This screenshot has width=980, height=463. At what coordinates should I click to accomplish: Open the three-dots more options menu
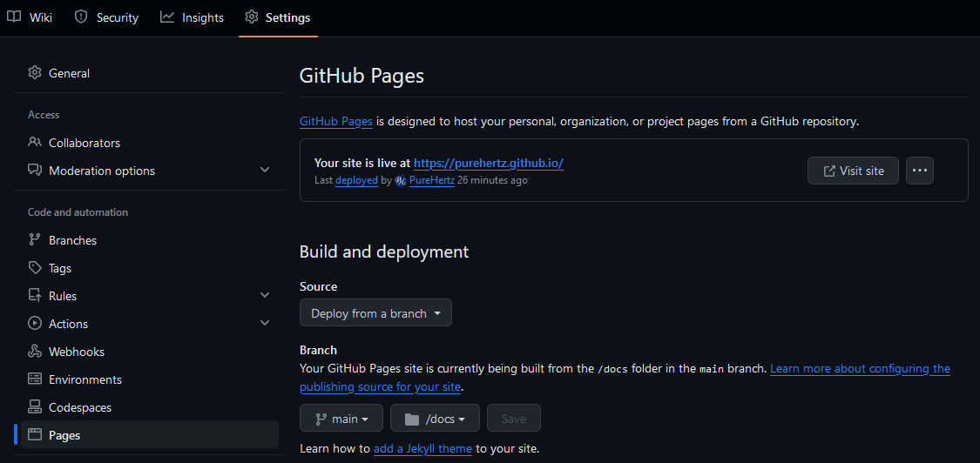point(919,171)
